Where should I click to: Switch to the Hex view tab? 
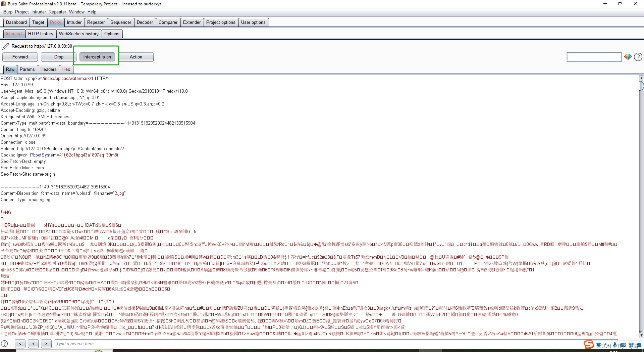[66, 69]
